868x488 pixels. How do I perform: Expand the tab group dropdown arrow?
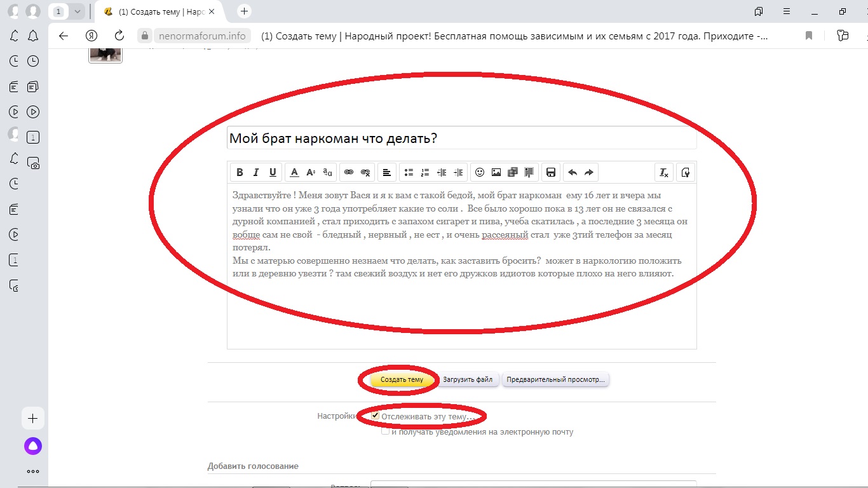pyautogui.click(x=78, y=11)
